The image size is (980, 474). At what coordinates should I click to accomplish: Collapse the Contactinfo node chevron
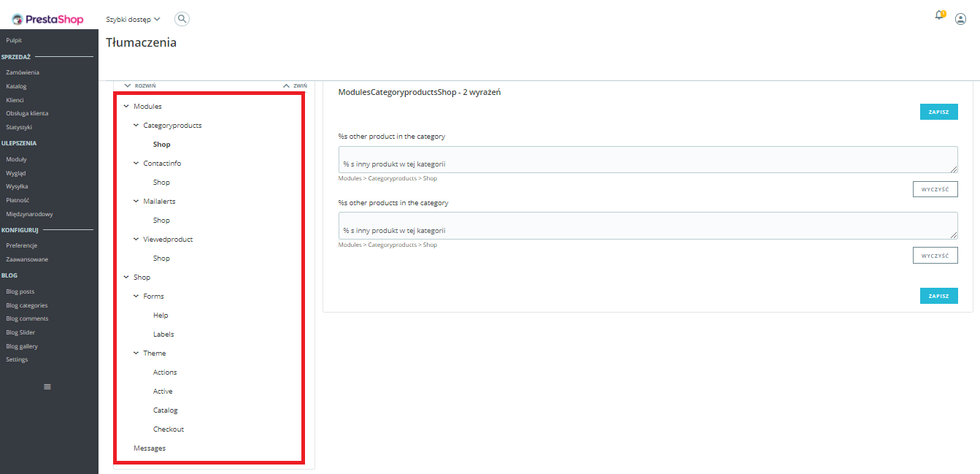136,164
